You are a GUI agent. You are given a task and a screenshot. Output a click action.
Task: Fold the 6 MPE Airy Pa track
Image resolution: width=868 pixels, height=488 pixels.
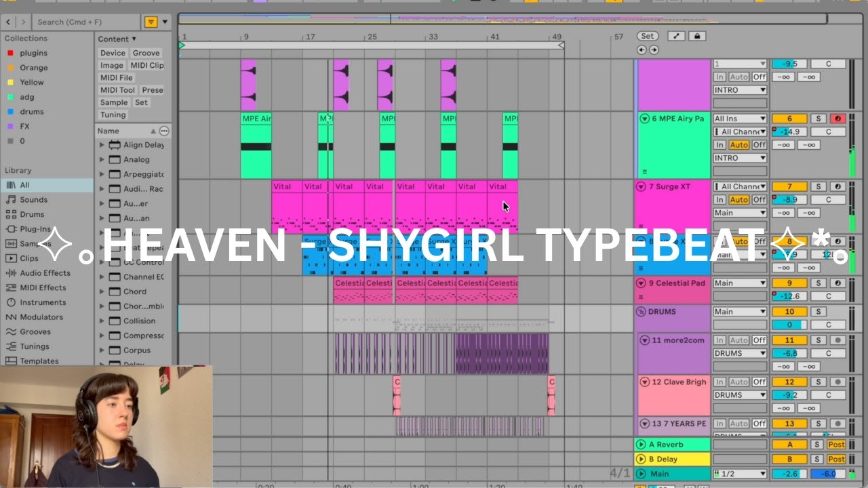point(644,119)
